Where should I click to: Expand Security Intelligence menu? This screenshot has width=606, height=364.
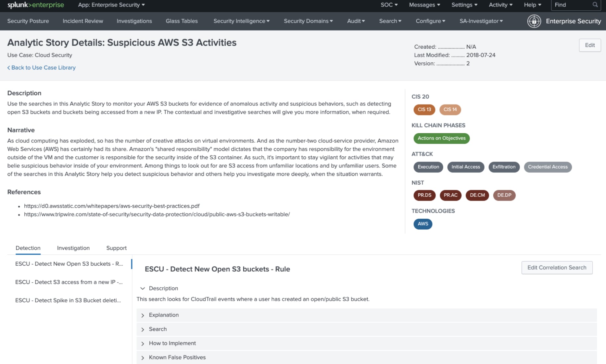pyautogui.click(x=241, y=21)
